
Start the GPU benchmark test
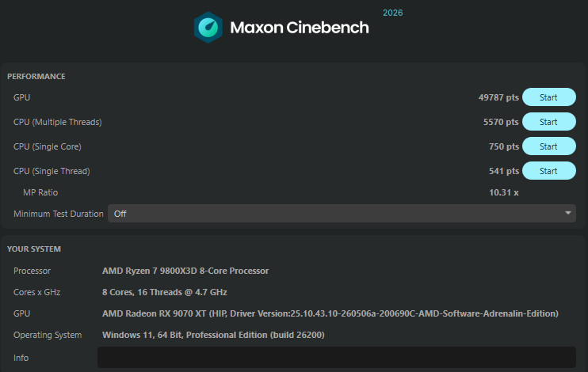tap(549, 97)
